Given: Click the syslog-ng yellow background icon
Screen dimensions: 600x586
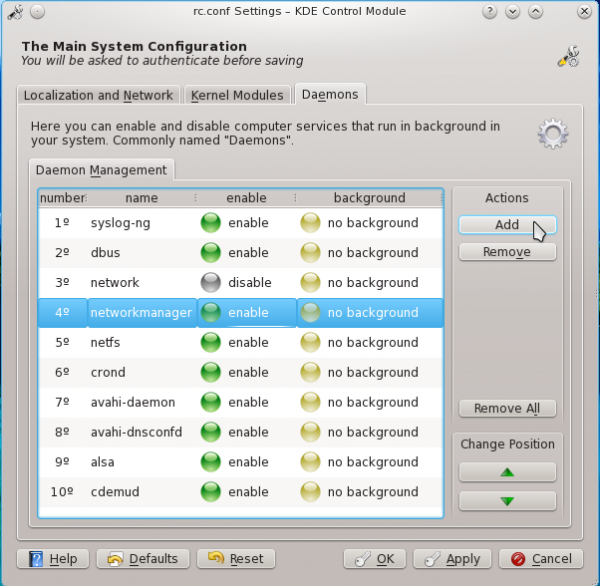Looking at the screenshot, I should 310,223.
